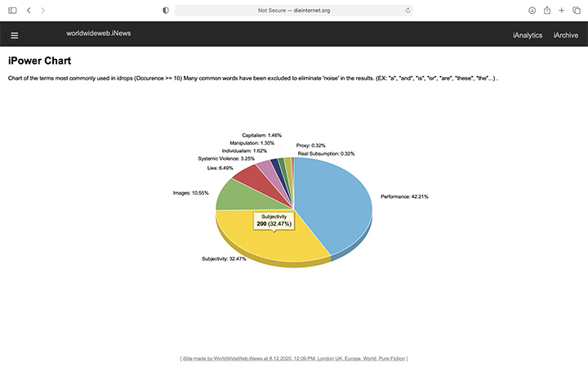
Task: Click the 'Real Subsumption: 0.32%' label
Action: point(326,154)
